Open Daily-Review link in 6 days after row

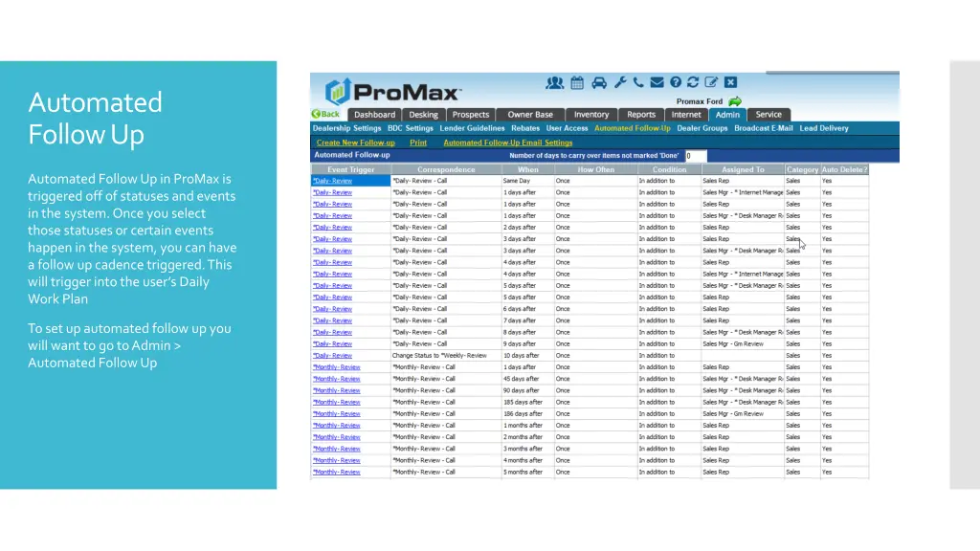pyautogui.click(x=332, y=309)
